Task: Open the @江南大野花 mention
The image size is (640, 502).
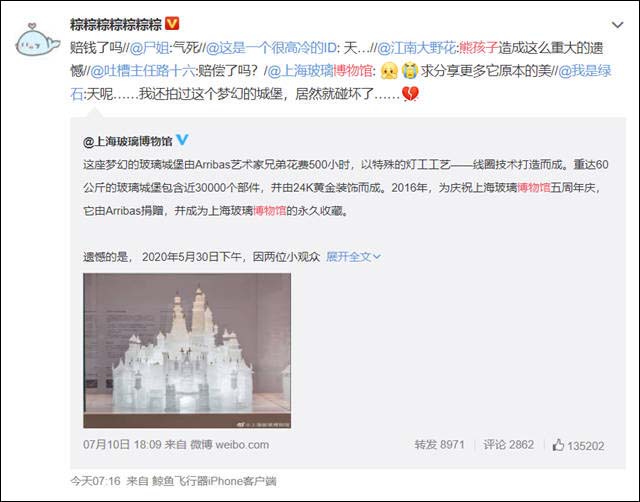Action: [x=417, y=48]
